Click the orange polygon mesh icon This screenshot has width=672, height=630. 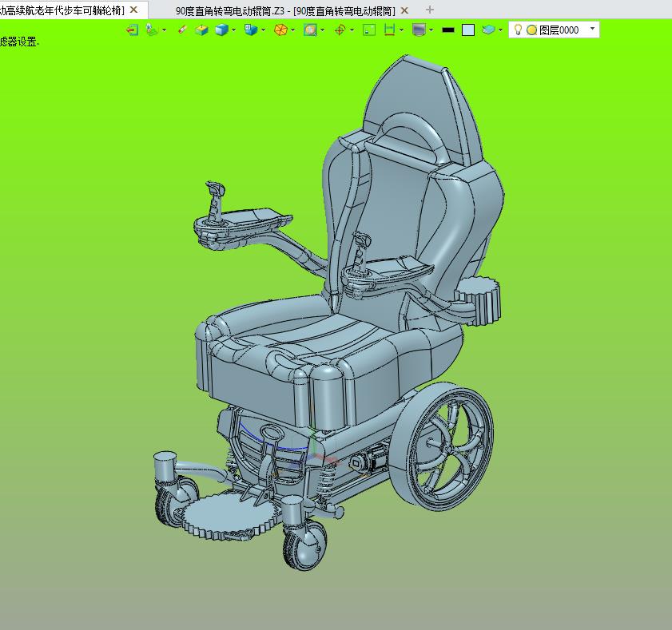point(280,30)
